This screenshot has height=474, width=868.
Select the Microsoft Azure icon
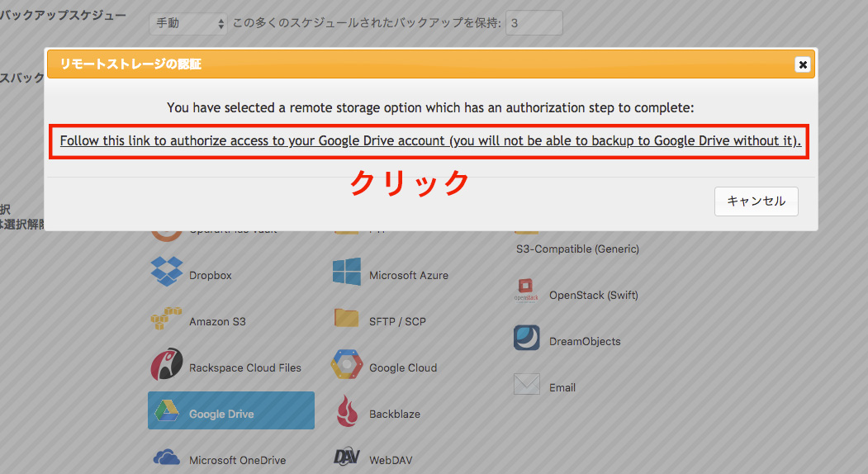click(x=347, y=272)
